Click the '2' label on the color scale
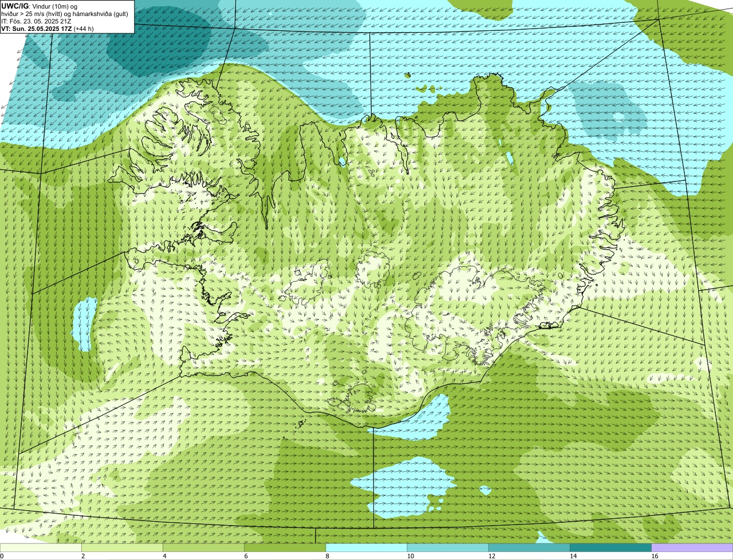Image resolution: width=733 pixels, height=560 pixels. (83, 556)
